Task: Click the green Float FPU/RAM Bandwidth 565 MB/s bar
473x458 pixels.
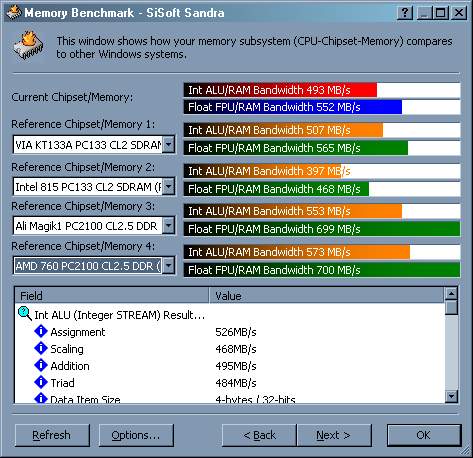Action: pos(322,148)
